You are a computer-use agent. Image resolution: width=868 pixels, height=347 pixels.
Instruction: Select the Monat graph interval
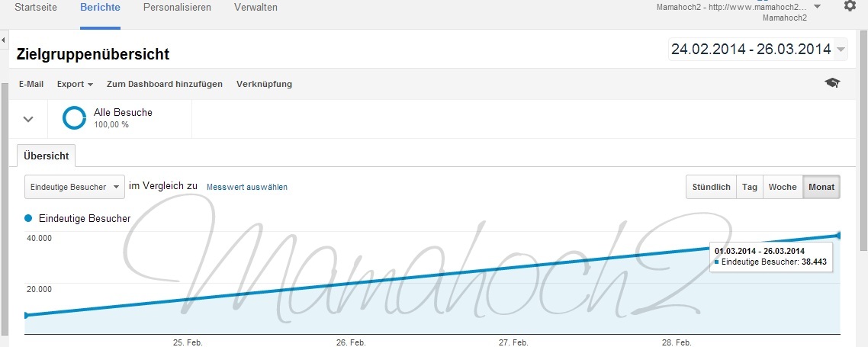[x=821, y=187]
